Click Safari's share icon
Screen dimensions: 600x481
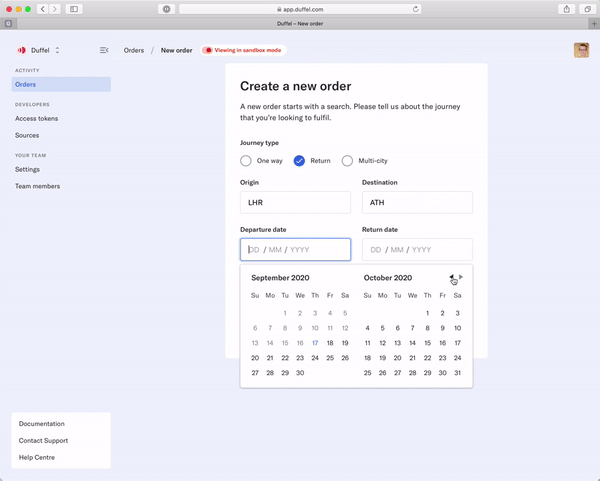(567, 9)
